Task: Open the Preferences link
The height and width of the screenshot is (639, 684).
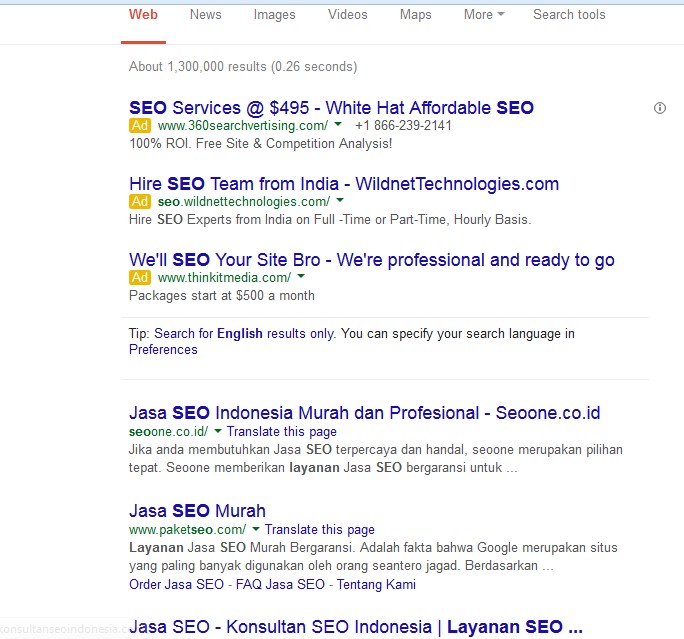Action: pos(163,350)
